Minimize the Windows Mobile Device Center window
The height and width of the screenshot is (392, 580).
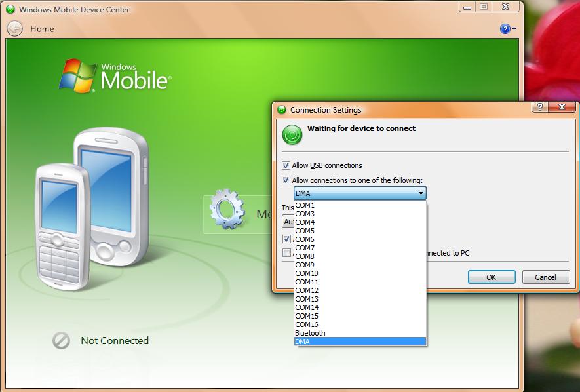click(x=467, y=7)
